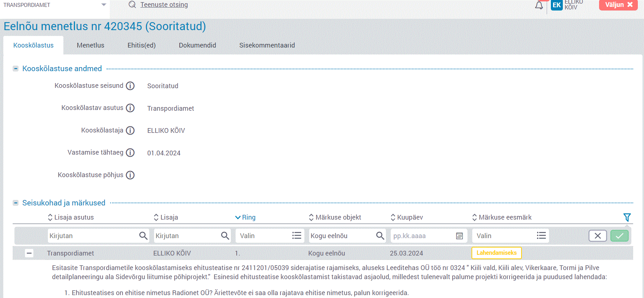Click the Lahendamiseks status label
644x298 pixels.
pos(496,253)
